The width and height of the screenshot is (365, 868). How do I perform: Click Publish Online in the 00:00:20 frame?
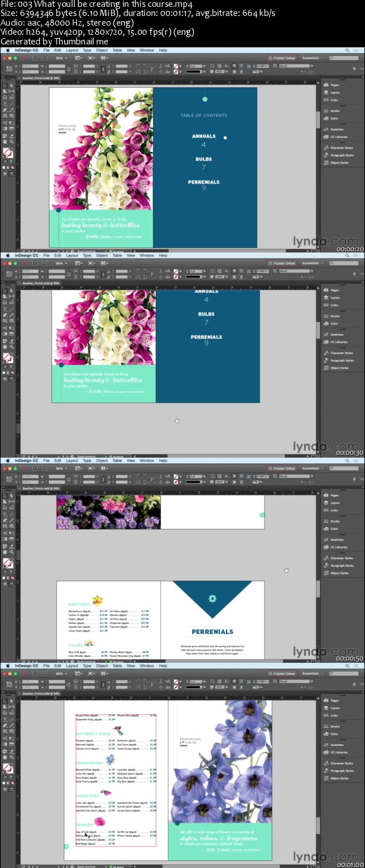[x=282, y=58]
